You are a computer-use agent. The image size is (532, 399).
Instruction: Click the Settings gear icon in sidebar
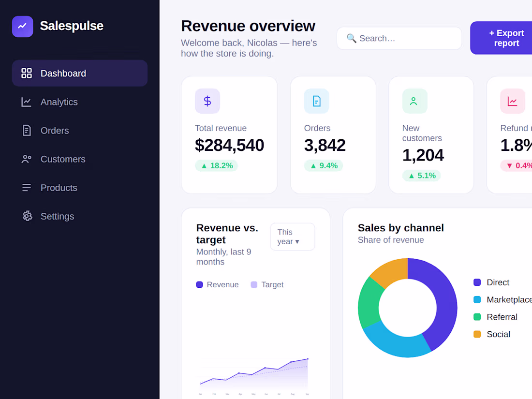27,216
